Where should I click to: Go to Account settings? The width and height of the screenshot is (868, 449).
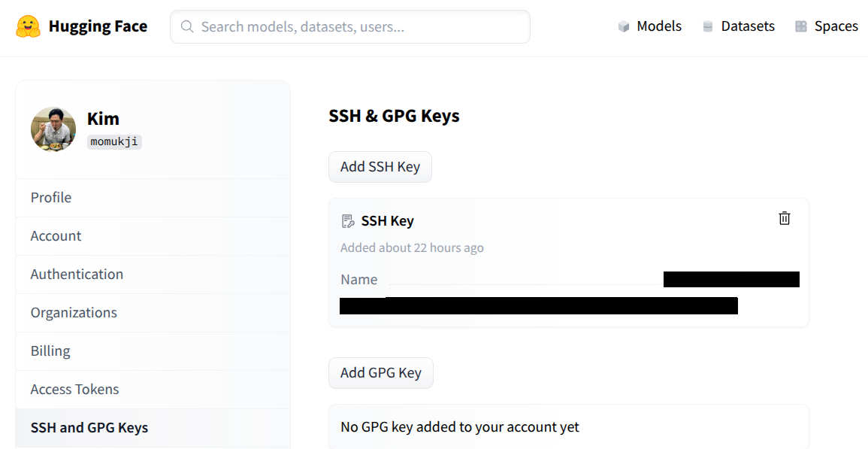point(56,235)
